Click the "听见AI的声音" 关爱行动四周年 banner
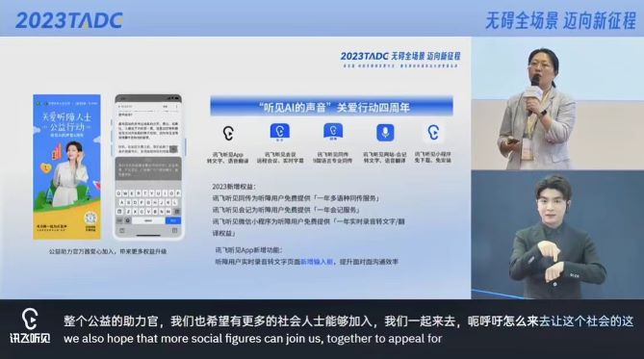644x359 pixels. (x=332, y=107)
